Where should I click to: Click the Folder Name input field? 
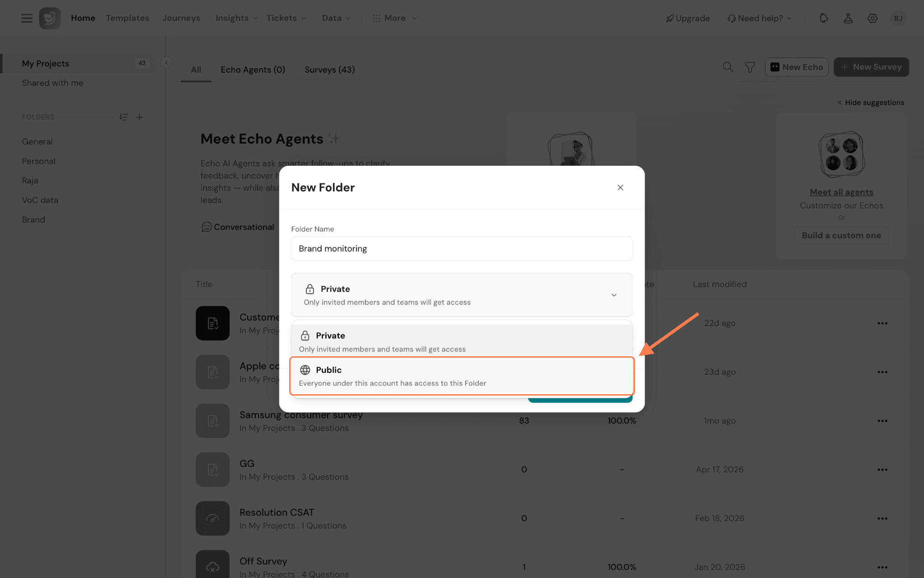pyautogui.click(x=462, y=248)
